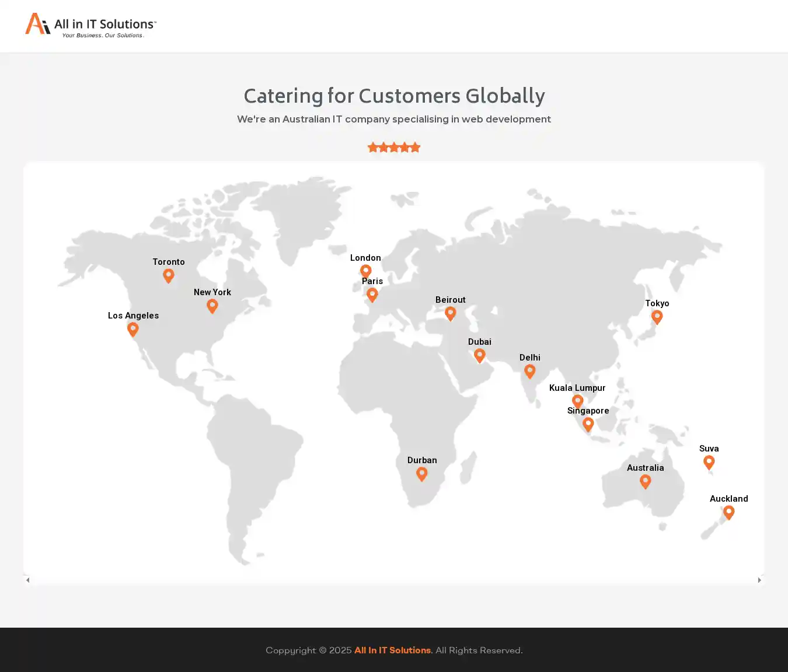Image resolution: width=788 pixels, height=672 pixels.
Task: Select the London location pin
Action: pyautogui.click(x=366, y=271)
